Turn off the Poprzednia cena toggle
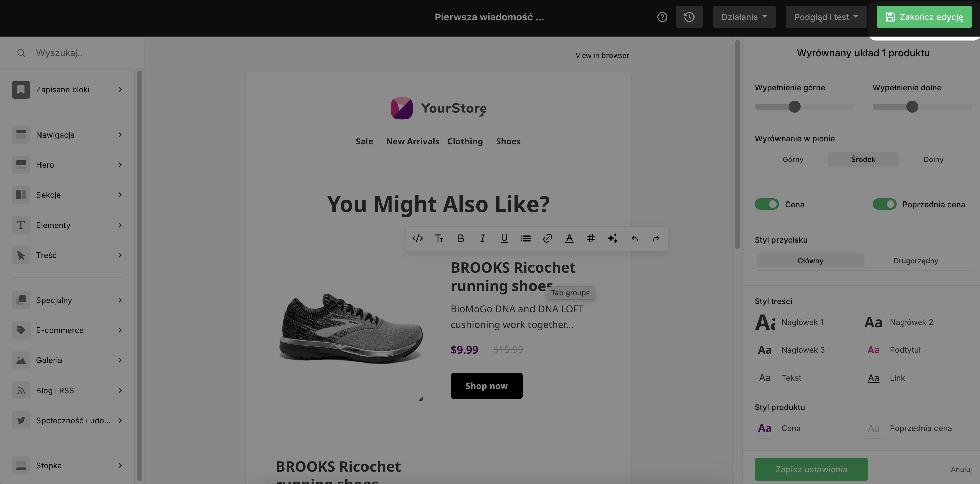This screenshot has height=484, width=980. coord(884,204)
